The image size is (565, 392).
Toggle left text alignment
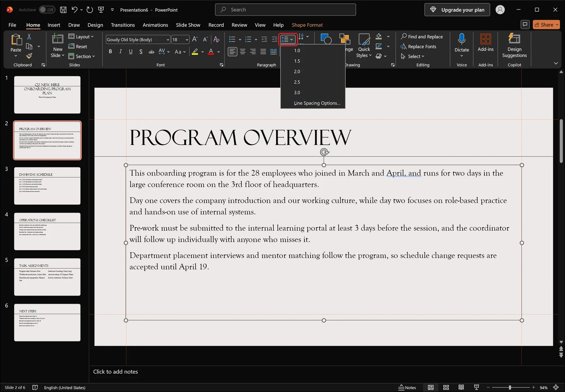[x=232, y=52]
